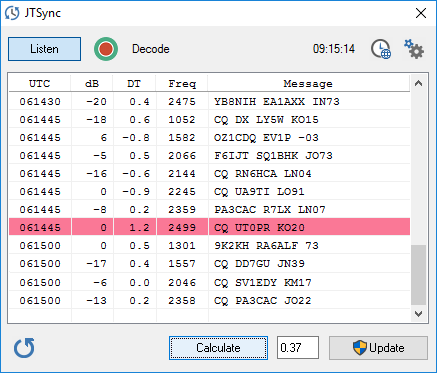Sort by the DT column header
Screen dimensions: 437x373
(x=134, y=83)
